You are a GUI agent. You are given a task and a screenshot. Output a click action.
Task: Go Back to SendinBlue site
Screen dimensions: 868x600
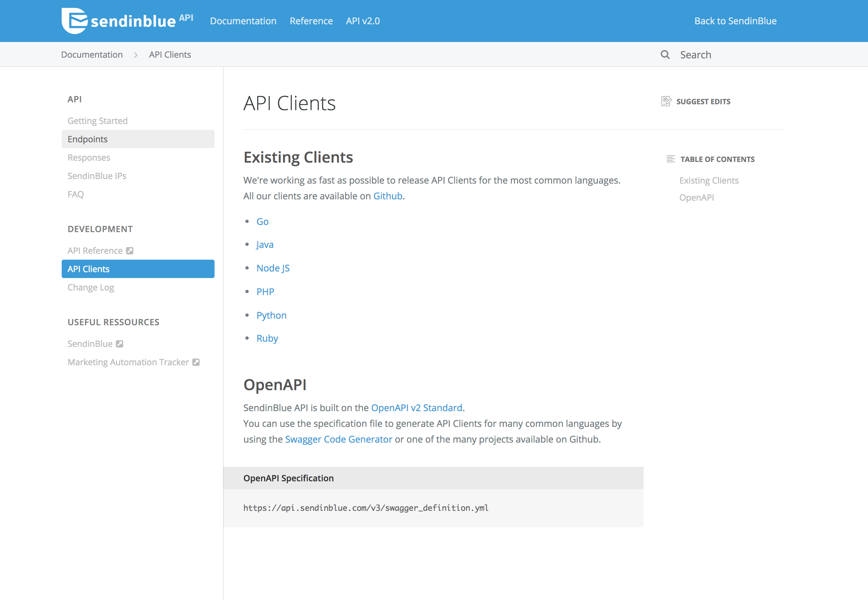click(x=735, y=21)
